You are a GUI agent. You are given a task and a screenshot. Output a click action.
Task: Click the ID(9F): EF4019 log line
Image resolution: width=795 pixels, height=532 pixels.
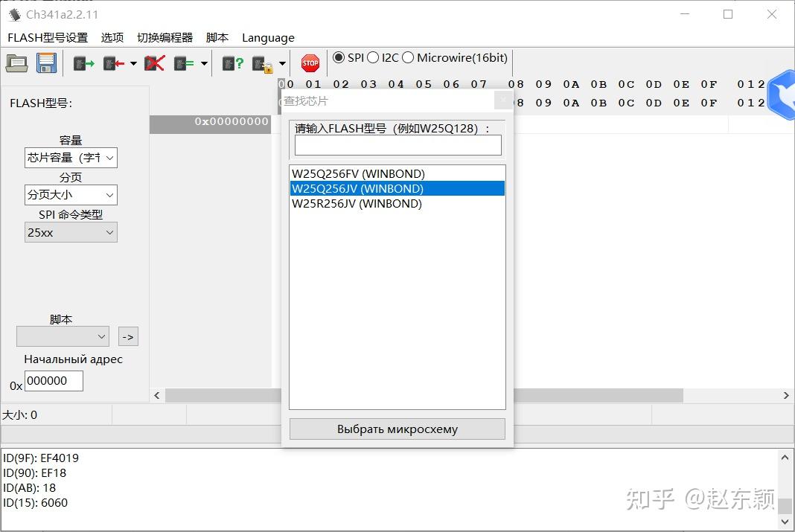(x=41, y=458)
